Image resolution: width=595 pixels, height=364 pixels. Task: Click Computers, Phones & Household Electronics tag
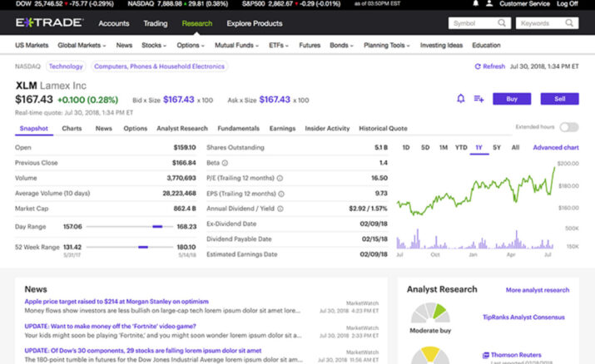point(159,66)
